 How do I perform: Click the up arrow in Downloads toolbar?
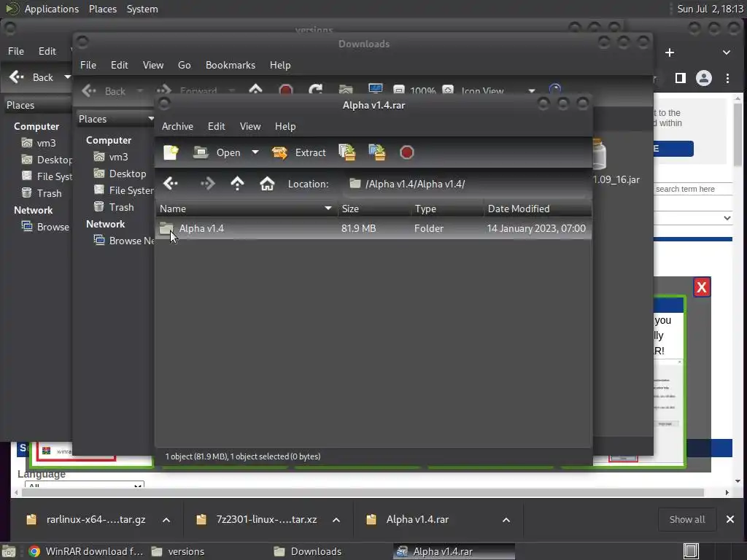coord(256,89)
